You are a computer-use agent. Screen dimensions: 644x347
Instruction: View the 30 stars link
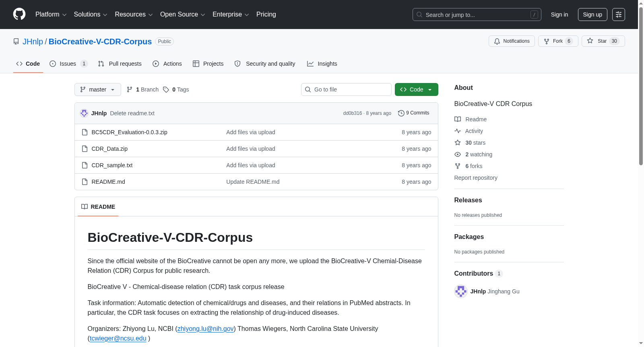click(470, 143)
